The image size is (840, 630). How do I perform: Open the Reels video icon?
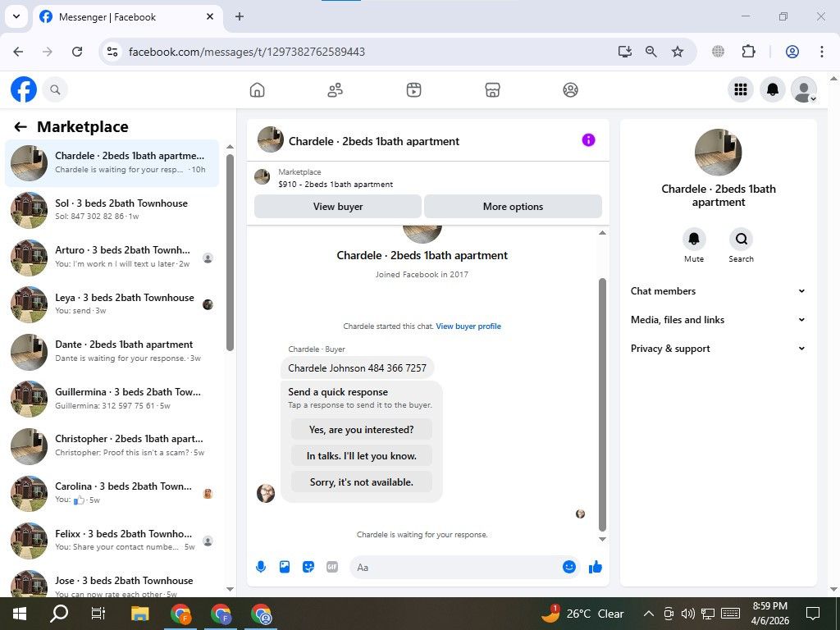[413, 90]
